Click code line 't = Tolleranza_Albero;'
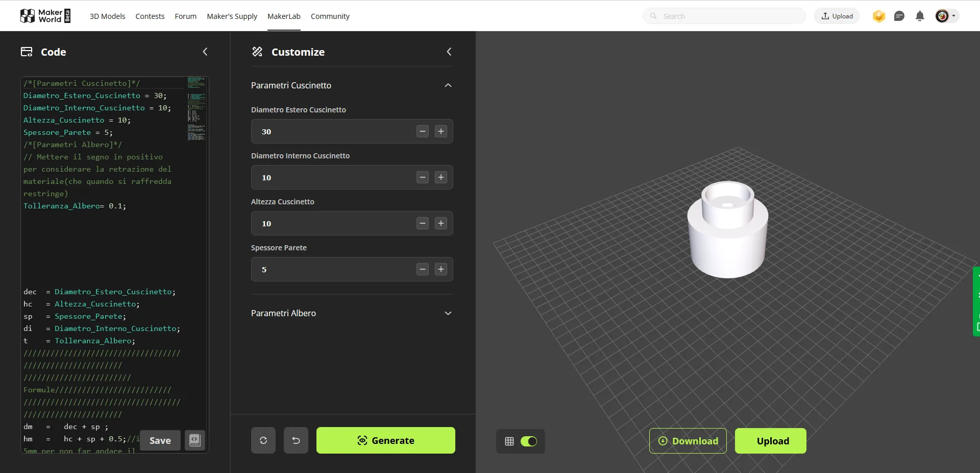The image size is (980, 473). click(80, 341)
